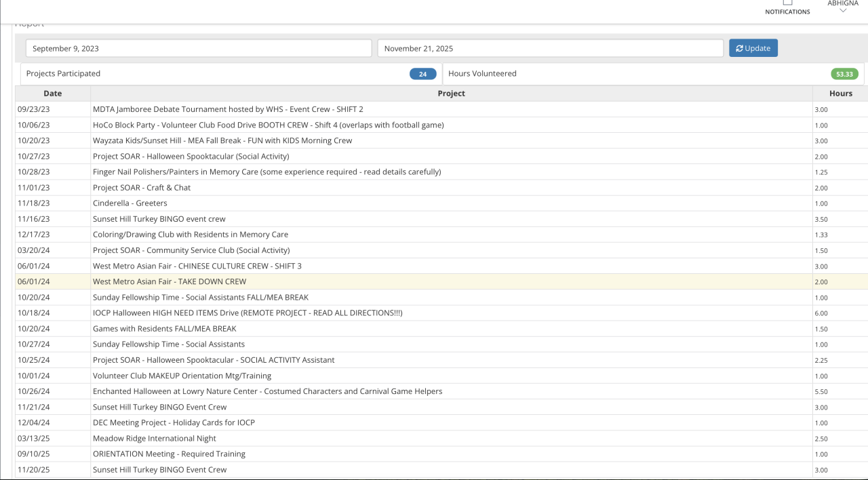Click the Meadow Ridge International Night row
The width and height of the screenshot is (868, 480).
[x=155, y=438]
